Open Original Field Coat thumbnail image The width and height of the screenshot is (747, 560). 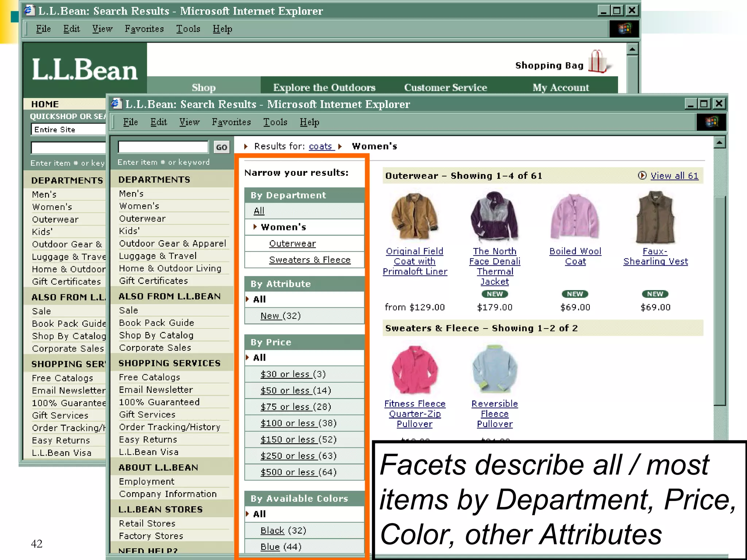(415, 217)
